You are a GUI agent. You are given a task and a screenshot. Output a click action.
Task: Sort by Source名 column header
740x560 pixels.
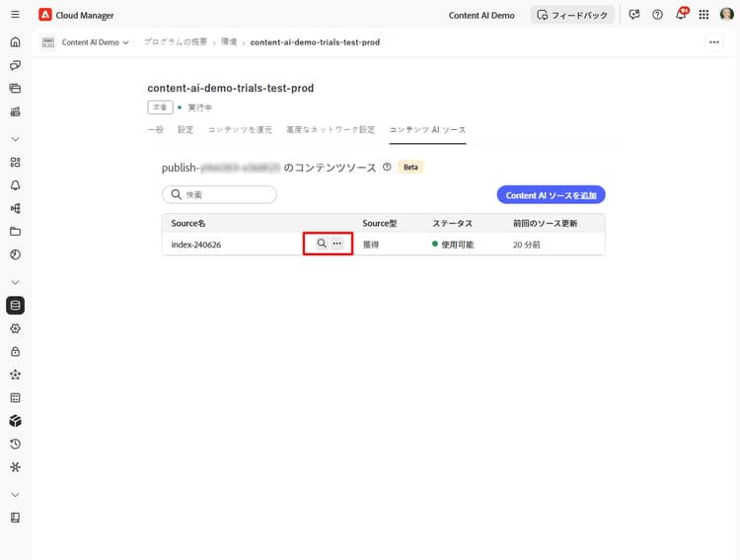[x=187, y=223]
